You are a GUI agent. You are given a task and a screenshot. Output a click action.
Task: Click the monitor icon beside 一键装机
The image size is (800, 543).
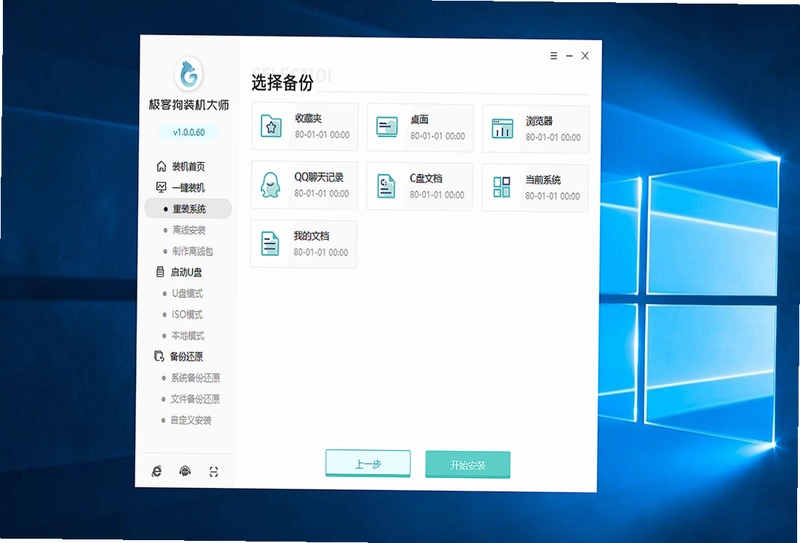[161, 187]
